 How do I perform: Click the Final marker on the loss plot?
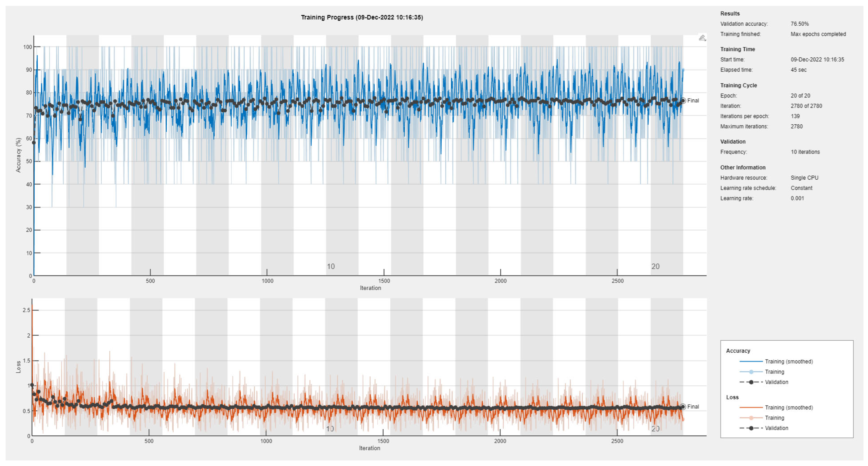(683, 407)
